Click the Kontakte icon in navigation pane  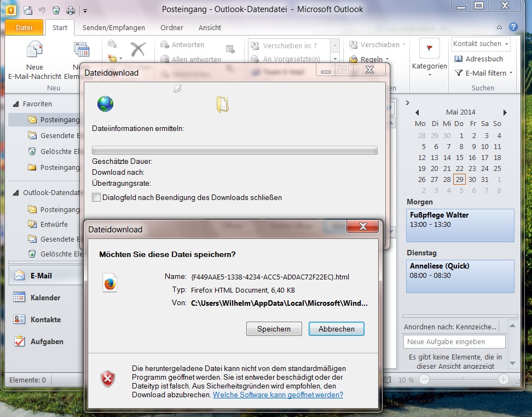(x=19, y=319)
